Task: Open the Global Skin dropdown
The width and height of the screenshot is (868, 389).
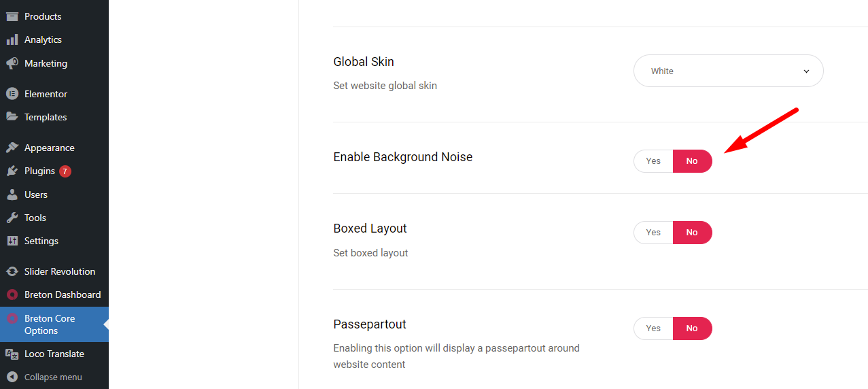Action: 728,71
